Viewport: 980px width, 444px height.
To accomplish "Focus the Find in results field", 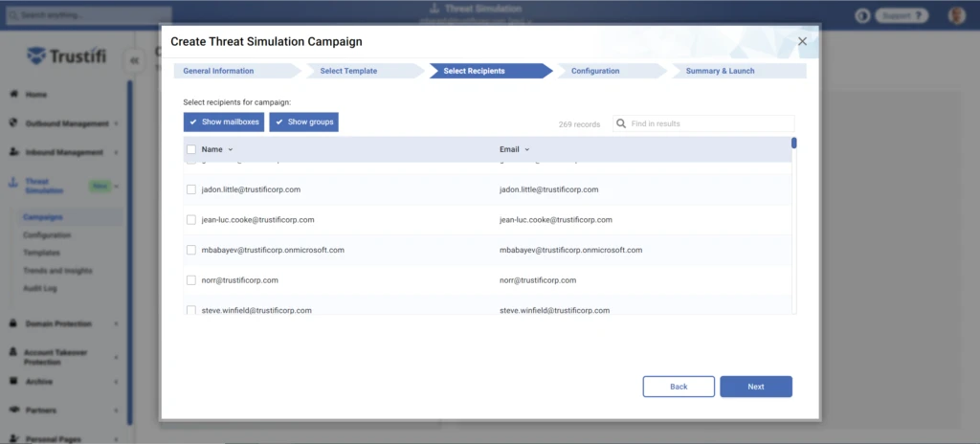I will pyautogui.click(x=703, y=123).
